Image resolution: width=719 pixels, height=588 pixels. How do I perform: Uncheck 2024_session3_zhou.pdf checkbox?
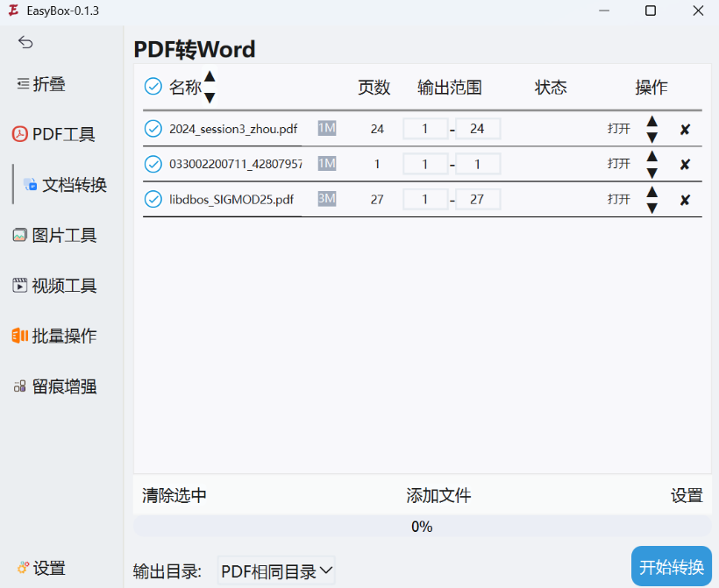pyautogui.click(x=153, y=129)
